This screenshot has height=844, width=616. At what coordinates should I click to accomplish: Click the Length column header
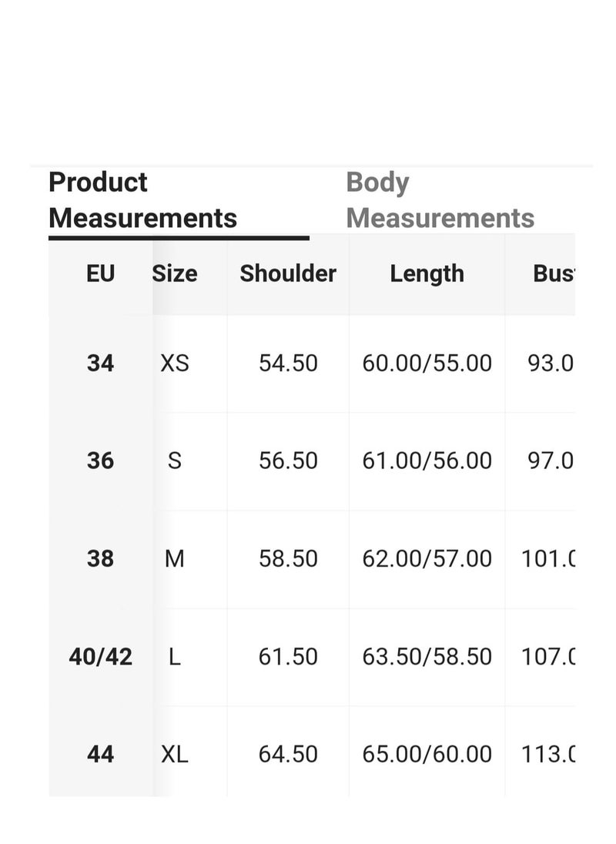[x=427, y=274]
